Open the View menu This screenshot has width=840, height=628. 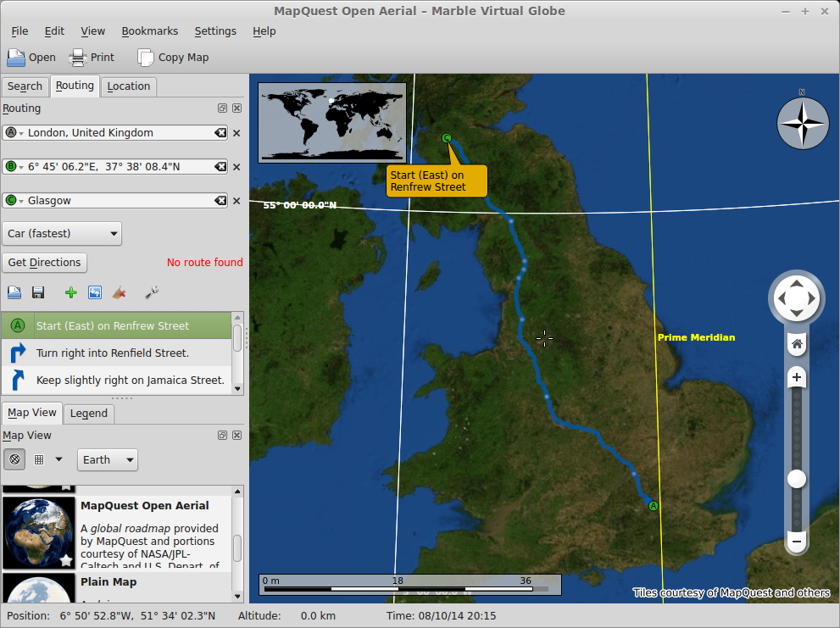click(92, 31)
